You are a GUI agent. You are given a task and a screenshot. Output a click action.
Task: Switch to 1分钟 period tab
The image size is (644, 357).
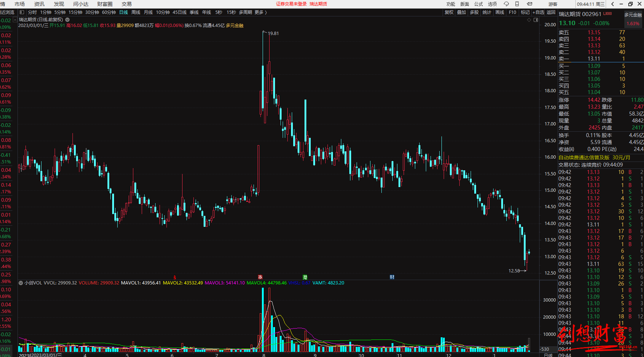(46, 12)
